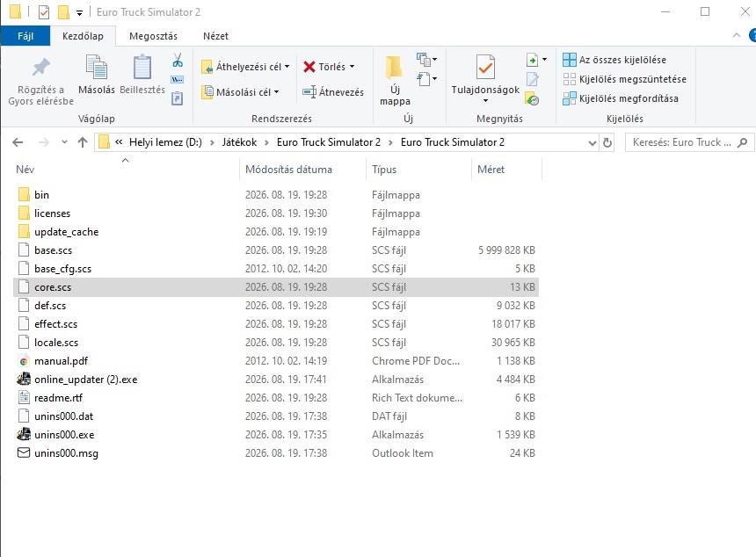Click the paste shortcut icon in Vágólap

(178, 98)
